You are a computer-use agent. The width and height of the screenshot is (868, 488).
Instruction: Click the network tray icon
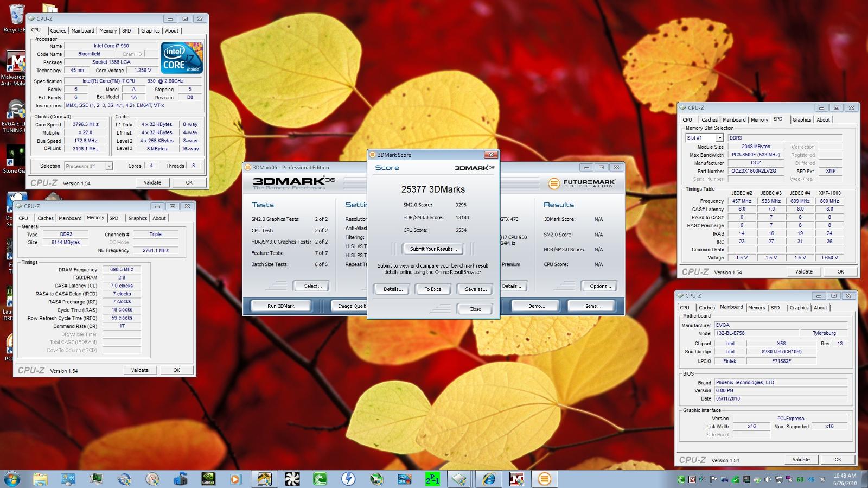[778, 479]
